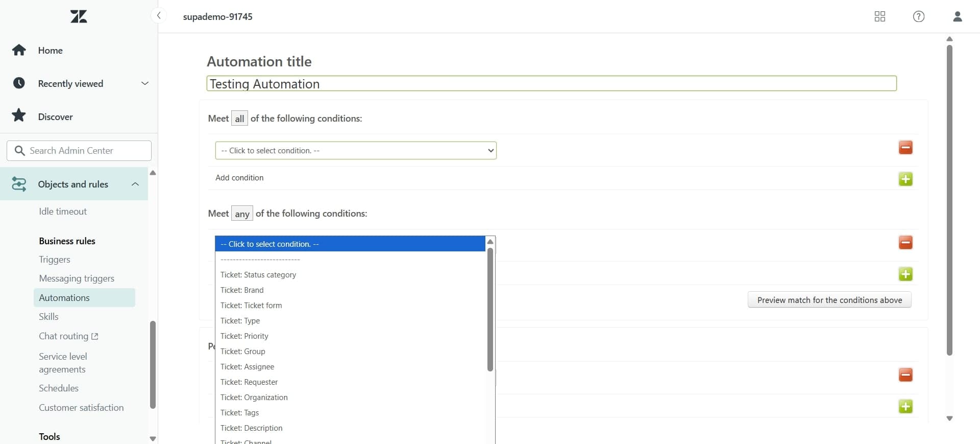Choose 'Ticket: Tags' option

239,413
